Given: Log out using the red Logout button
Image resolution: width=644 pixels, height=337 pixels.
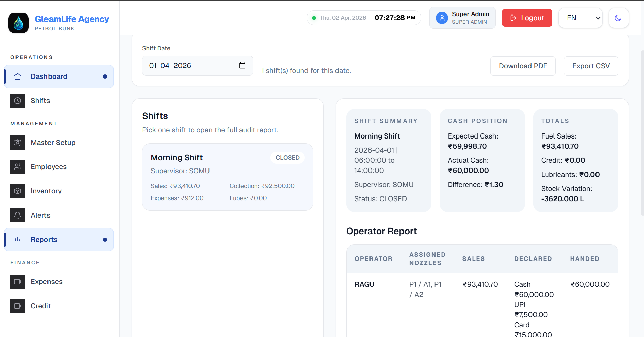Looking at the screenshot, I should [x=527, y=18].
